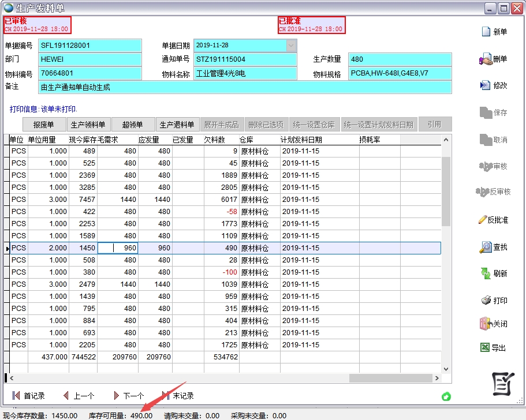Click the 超领单 button
Image resolution: width=526 pixels, height=420 pixels.
[x=132, y=125]
